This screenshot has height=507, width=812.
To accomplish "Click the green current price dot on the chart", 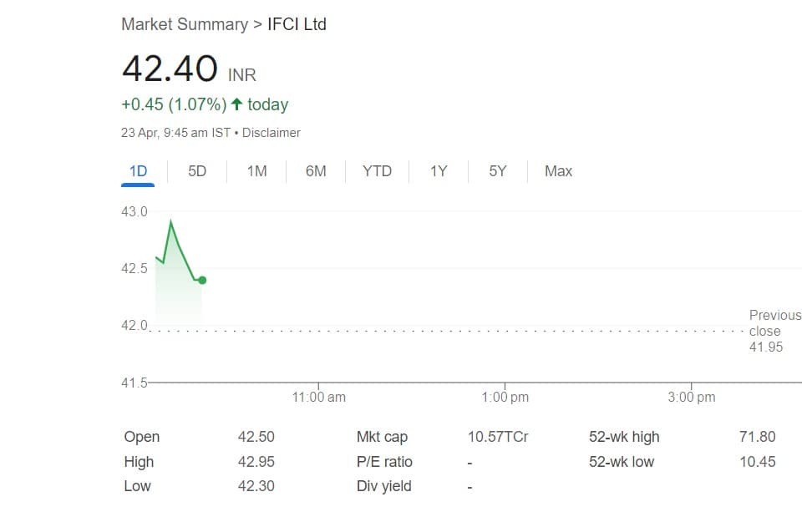I will point(202,281).
